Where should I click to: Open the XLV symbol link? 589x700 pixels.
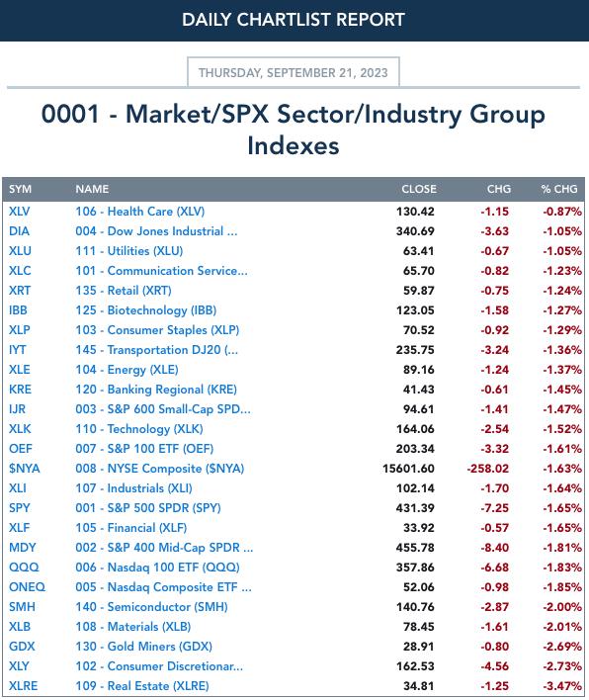(x=19, y=212)
